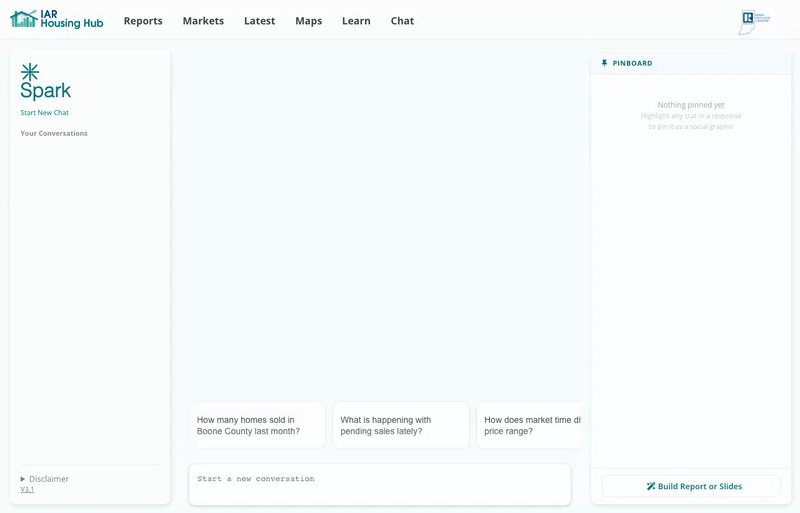The image size is (800, 513).
Task: Select the Chat nav item
Action: pos(402,21)
